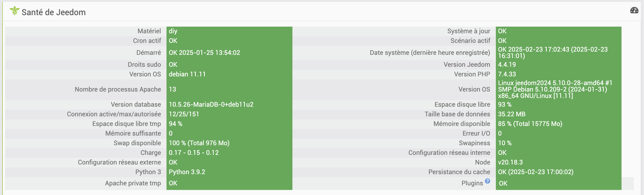Click the benchmark gauge icon in the header
The width and height of the screenshot is (644, 195).
pyautogui.click(x=634, y=10)
